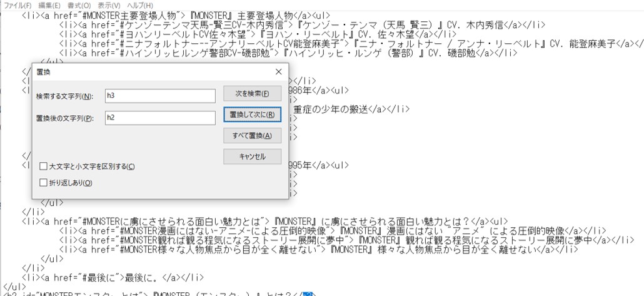Click the 次を検索 button
Screen dimensions: 644x296
[x=252, y=94]
